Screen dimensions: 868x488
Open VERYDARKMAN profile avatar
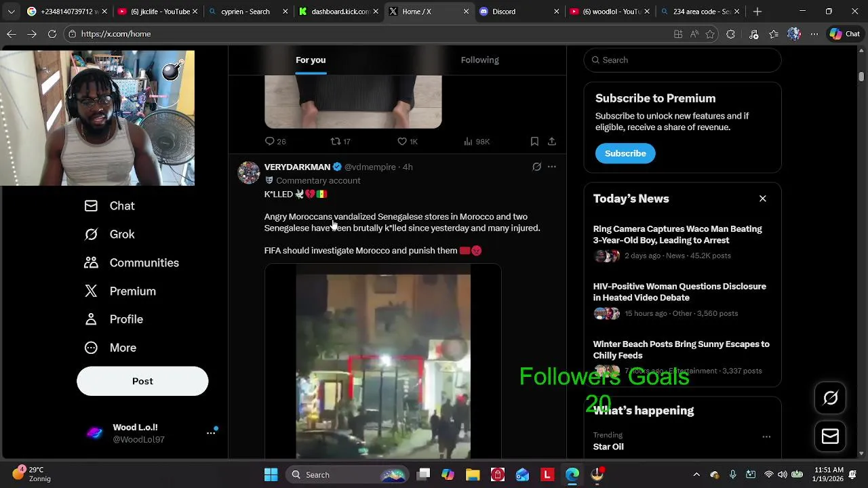249,173
